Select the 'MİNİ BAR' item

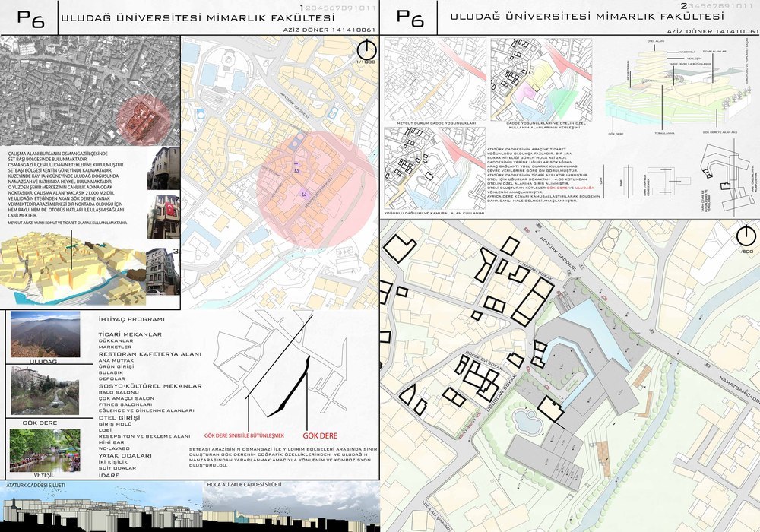112,442
